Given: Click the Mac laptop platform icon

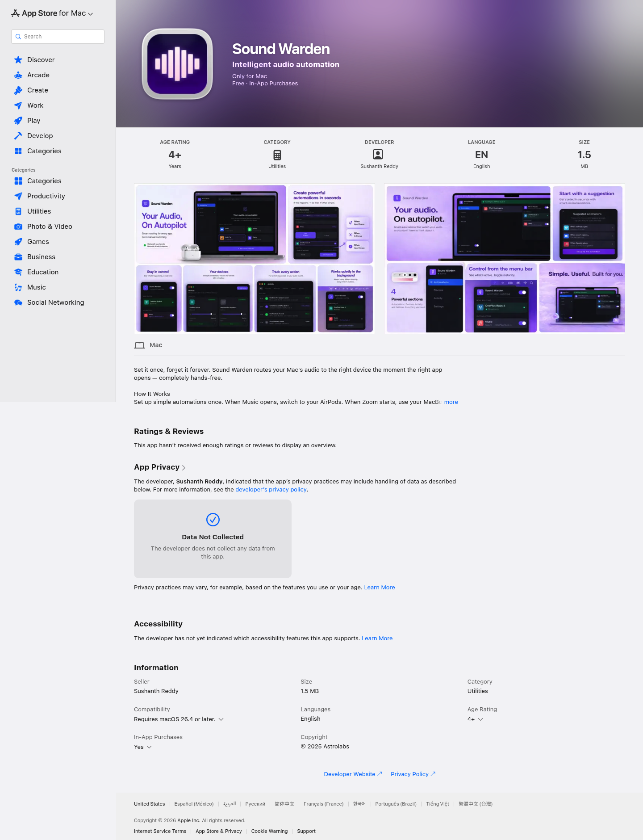Looking at the screenshot, I should click(x=140, y=345).
